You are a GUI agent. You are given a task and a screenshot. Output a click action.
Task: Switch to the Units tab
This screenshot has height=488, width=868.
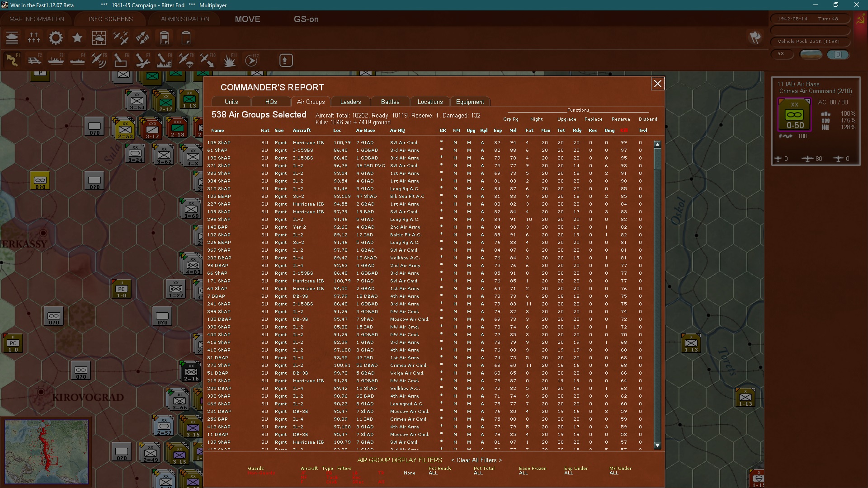click(231, 102)
